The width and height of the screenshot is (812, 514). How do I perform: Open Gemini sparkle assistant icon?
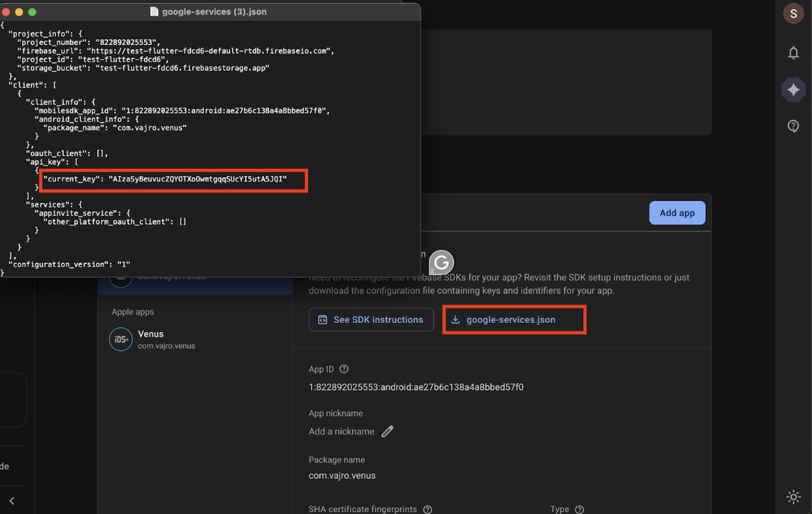pyautogui.click(x=793, y=89)
